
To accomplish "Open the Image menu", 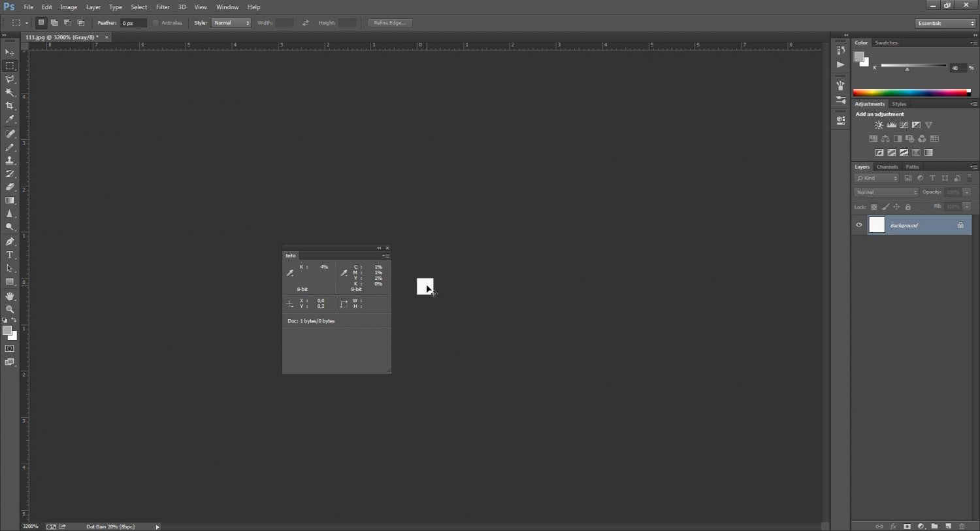I will pyautogui.click(x=69, y=7).
